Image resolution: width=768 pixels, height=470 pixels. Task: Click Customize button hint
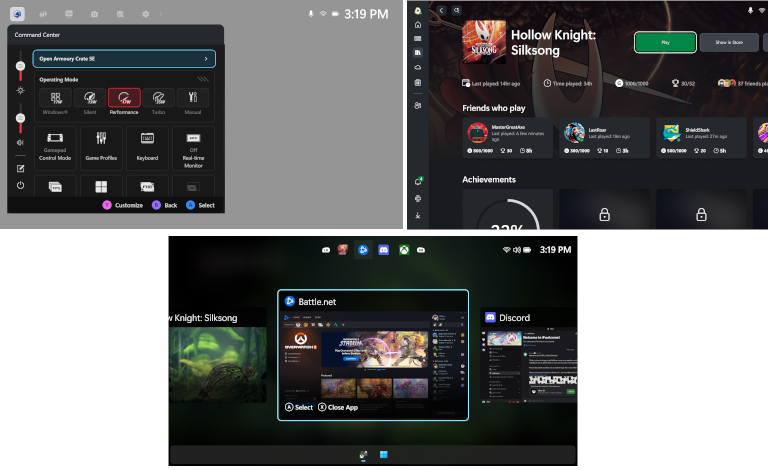coord(122,205)
